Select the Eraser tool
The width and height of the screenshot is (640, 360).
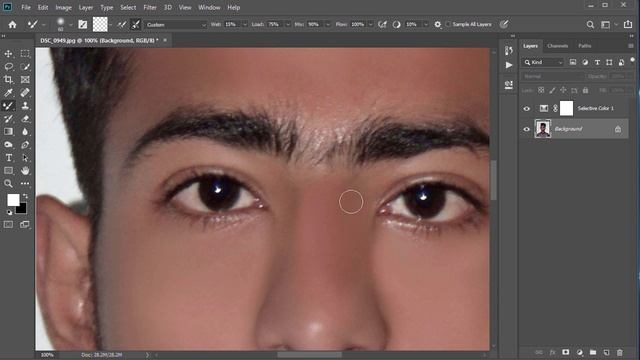(25, 119)
